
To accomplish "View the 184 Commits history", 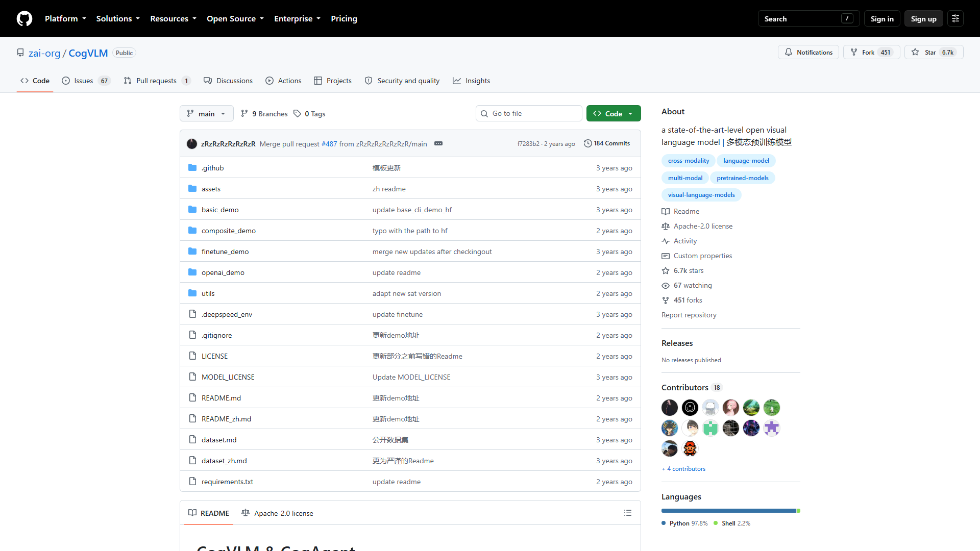I will (x=606, y=143).
